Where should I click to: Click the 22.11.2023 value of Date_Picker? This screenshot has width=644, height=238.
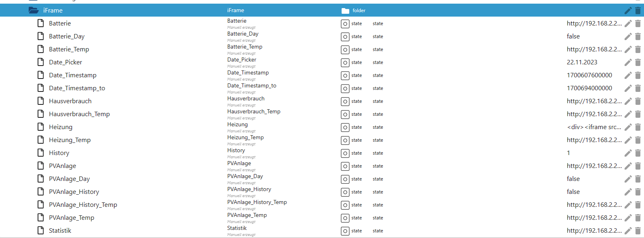(582, 62)
